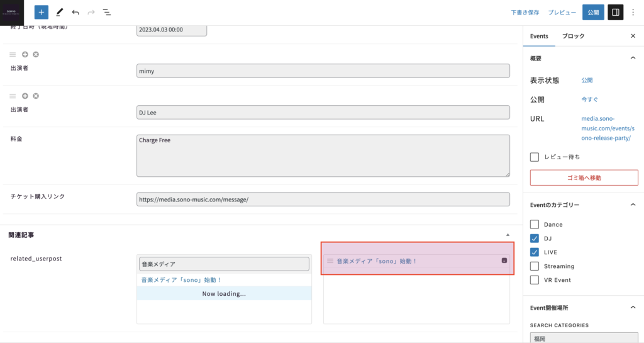This screenshot has height=343, width=644.
Task: Switch to the Events tab
Action: click(x=539, y=37)
